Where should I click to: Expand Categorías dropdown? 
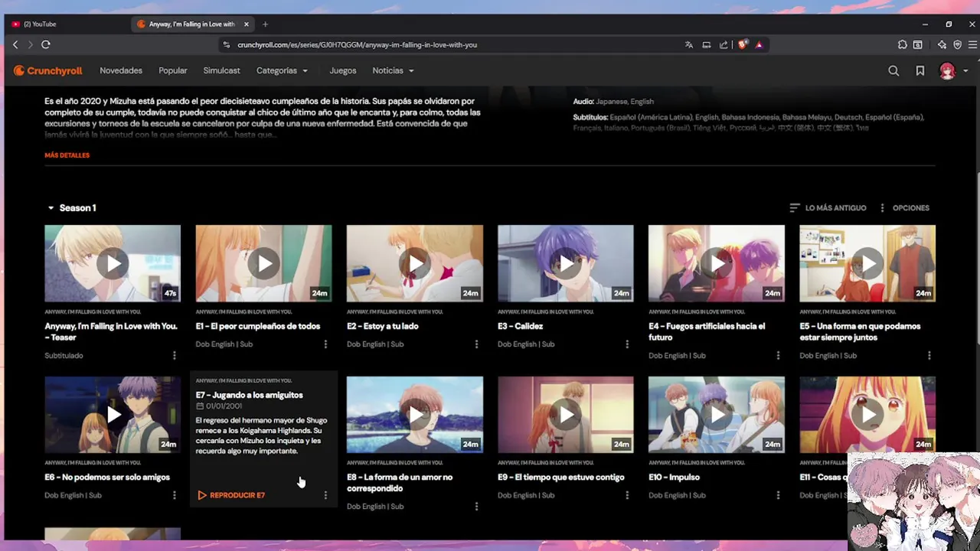[x=282, y=70]
